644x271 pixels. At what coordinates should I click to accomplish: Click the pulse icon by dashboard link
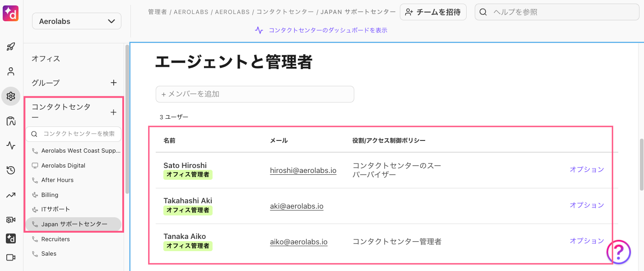(259, 30)
